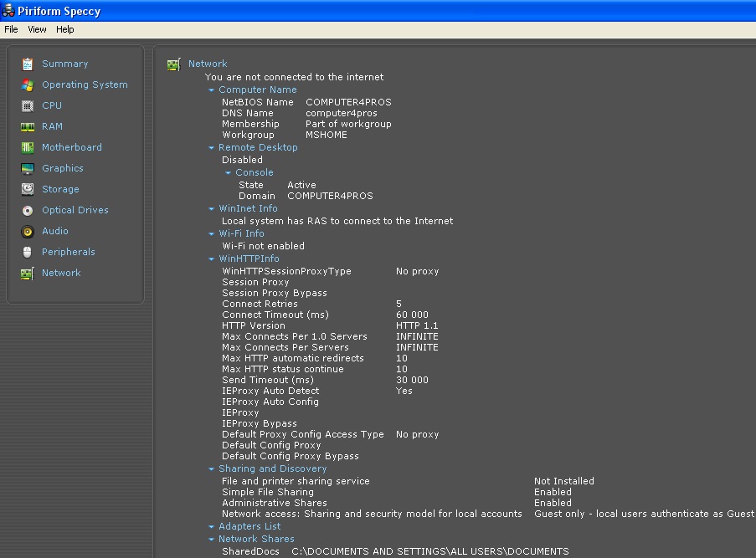Screen dimensions: 756x558
Task: Click the Network Shares heading text
Action: (x=256, y=540)
